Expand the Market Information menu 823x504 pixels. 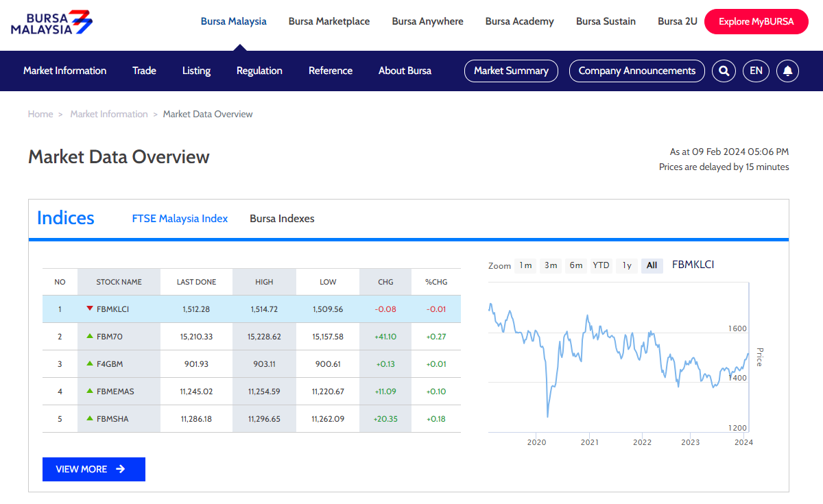[x=64, y=71]
